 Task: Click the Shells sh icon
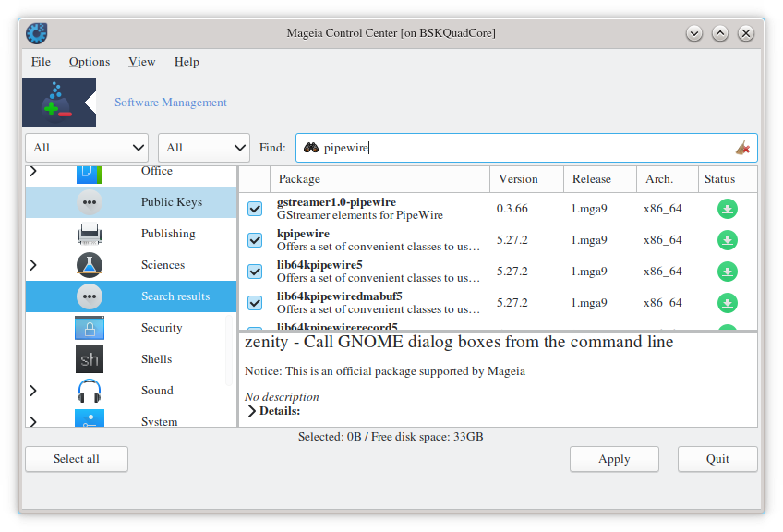click(x=90, y=359)
